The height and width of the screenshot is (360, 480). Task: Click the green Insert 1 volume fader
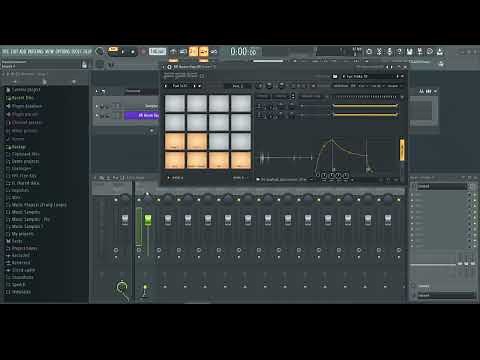148,220
